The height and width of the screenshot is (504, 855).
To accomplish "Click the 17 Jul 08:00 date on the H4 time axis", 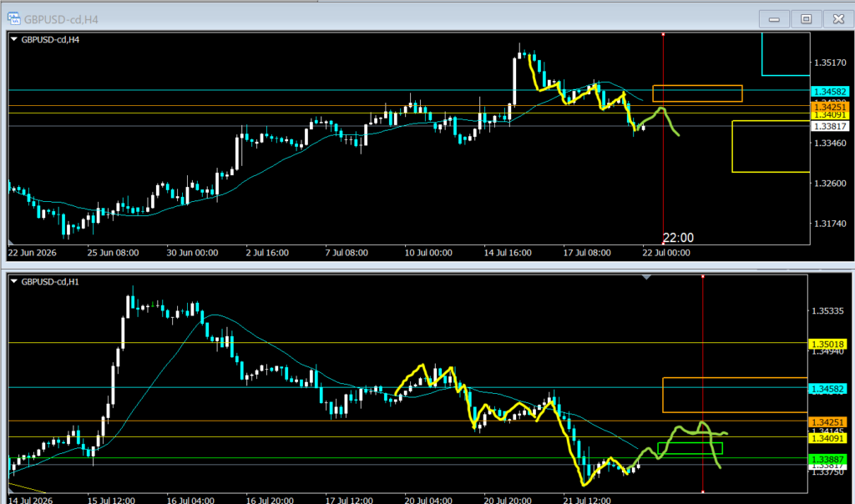I will click(x=587, y=253).
